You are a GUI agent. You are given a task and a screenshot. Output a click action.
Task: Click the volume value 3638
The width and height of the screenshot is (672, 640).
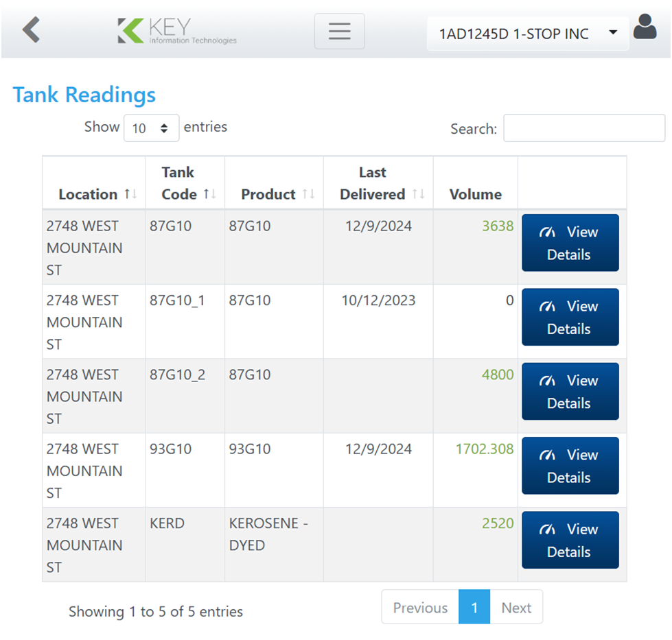pyautogui.click(x=498, y=226)
